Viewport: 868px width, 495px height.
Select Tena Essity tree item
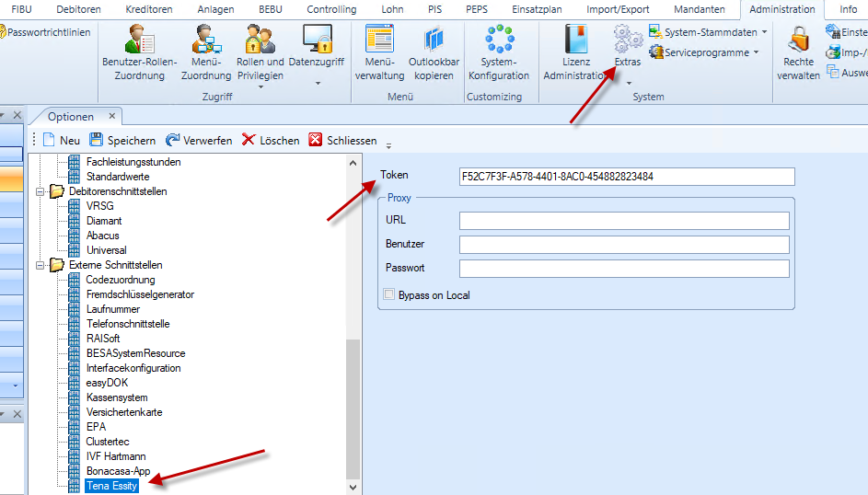point(111,486)
